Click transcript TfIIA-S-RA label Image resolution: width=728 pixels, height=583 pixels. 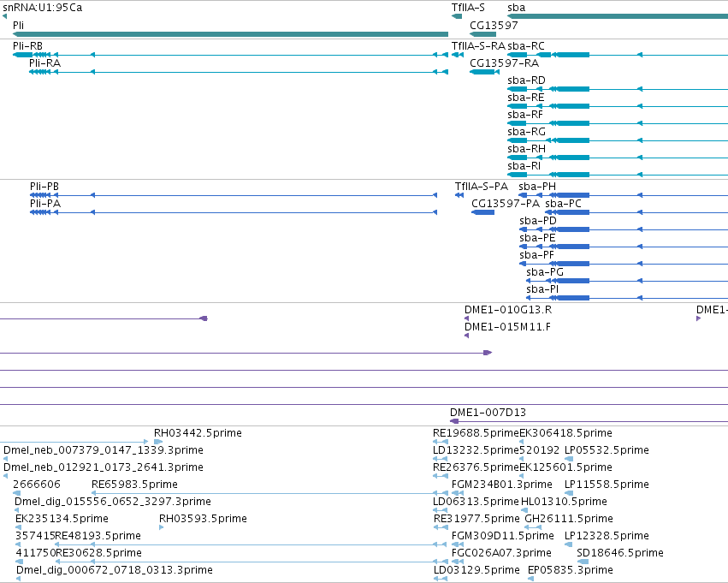(478, 46)
